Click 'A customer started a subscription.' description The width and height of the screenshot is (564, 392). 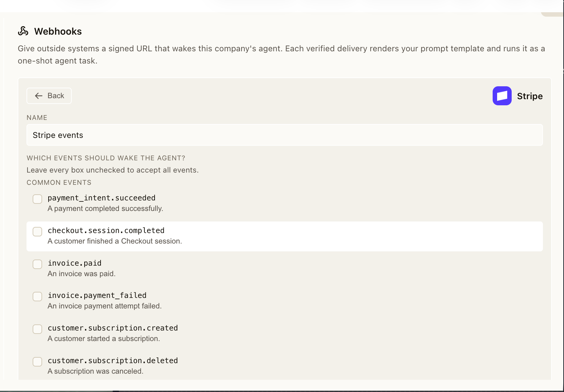point(104,339)
